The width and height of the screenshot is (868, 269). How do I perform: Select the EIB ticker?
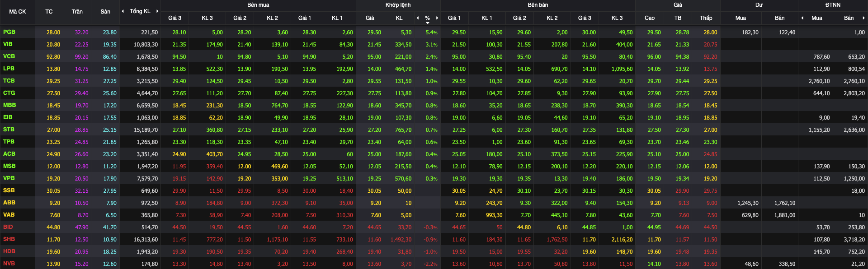pos(8,117)
